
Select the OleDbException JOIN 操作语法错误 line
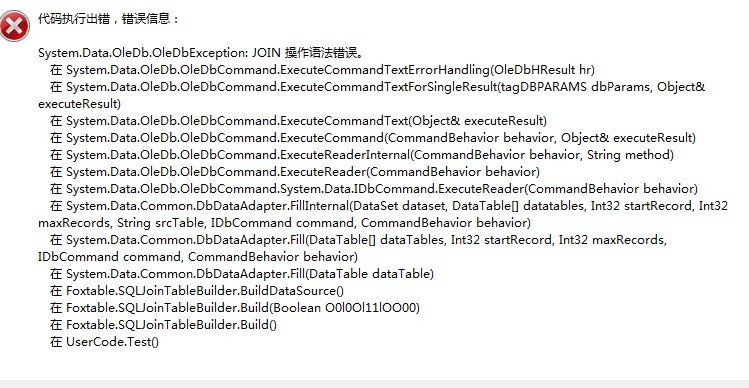pyautogui.click(x=201, y=53)
